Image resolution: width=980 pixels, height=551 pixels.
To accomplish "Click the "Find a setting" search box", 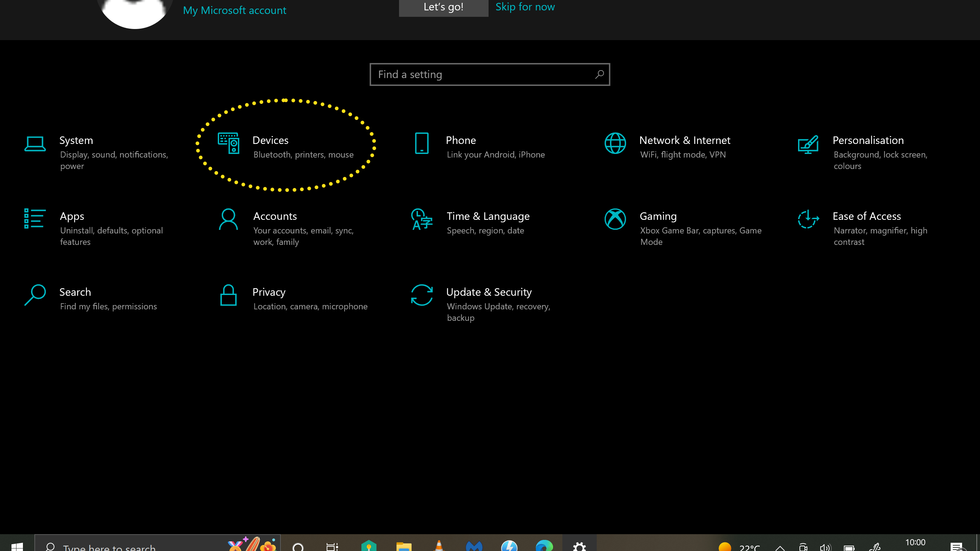I will [x=489, y=74].
